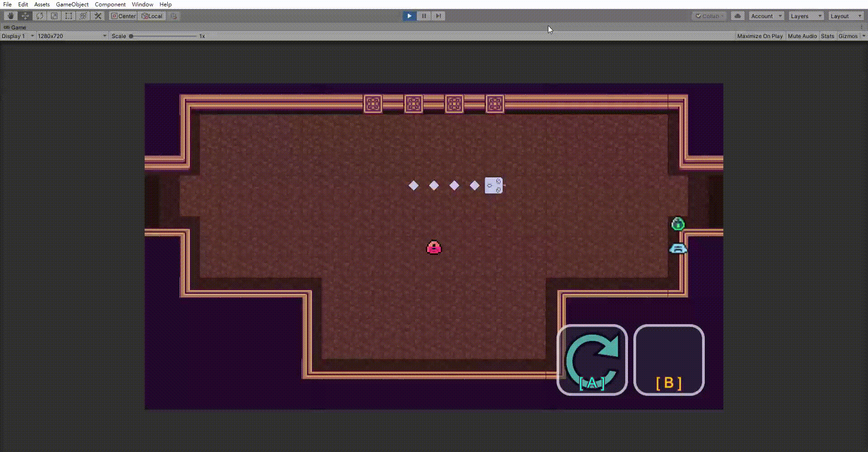Toggle pivot mode Center button

point(123,16)
